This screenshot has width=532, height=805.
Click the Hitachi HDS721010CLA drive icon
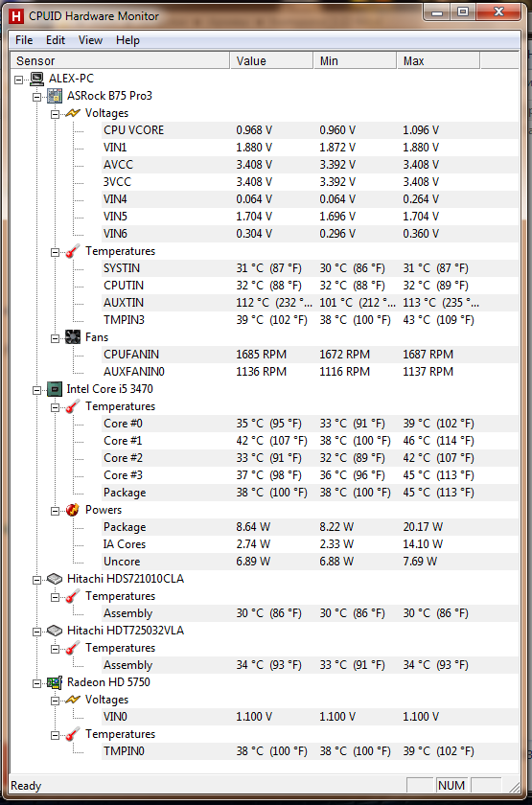[55, 579]
